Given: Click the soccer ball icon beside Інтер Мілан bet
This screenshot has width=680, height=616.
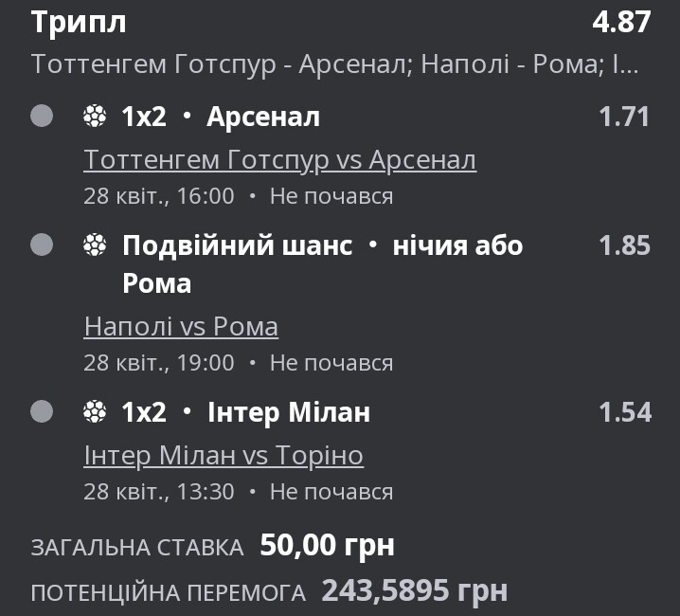Looking at the screenshot, I should point(95,411).
